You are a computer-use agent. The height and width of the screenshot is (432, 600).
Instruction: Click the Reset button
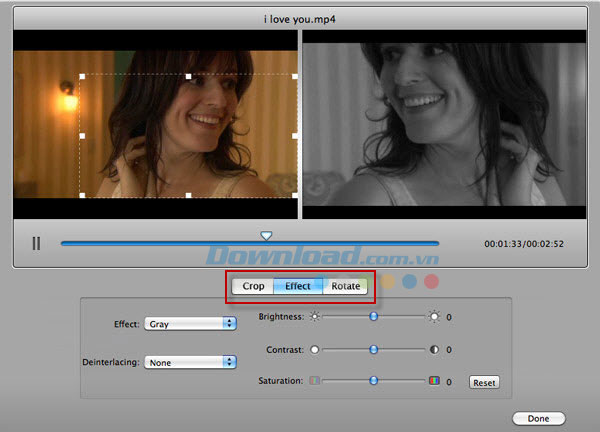click(x=484, y=382)
